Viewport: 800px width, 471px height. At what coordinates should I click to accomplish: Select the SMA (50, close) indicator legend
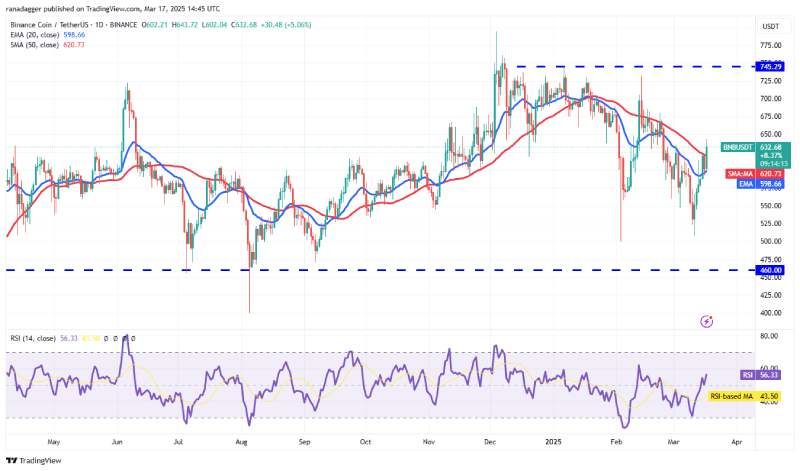pyautogui.click(x=35, y=45)
